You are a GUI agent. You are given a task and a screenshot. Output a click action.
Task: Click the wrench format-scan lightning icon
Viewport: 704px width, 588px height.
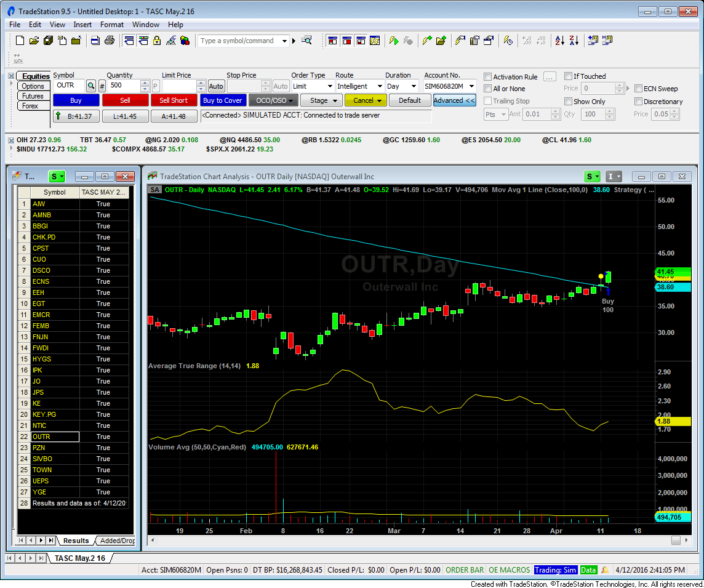tap(460, 41)
